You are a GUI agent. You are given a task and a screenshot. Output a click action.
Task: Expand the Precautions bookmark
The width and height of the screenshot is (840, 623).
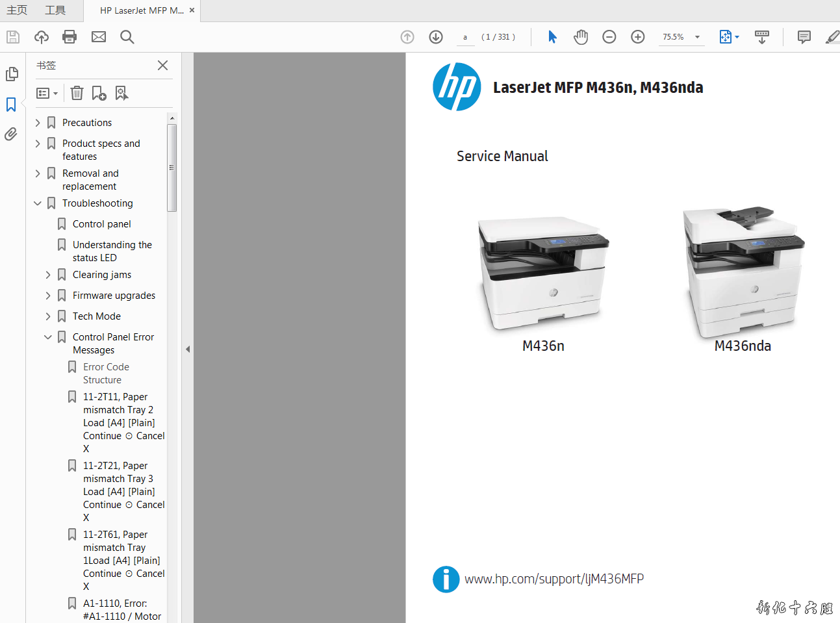click(38, 123)
